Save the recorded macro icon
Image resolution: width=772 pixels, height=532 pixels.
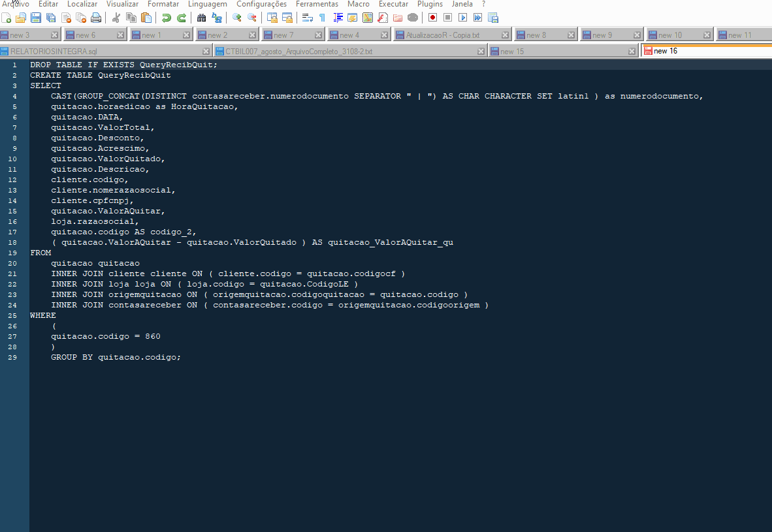pos(493,18)
